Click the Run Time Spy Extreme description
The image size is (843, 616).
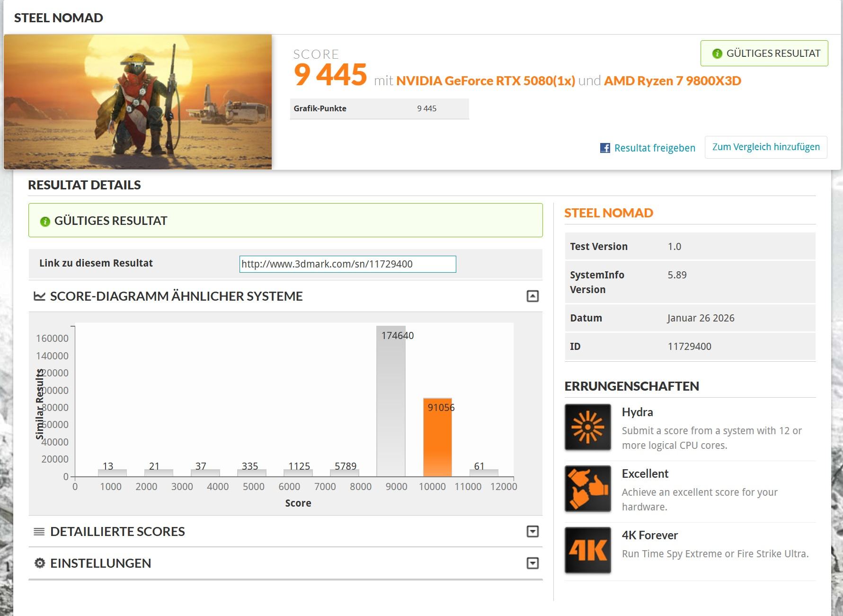pyautogui.click(x=715, y=554)
